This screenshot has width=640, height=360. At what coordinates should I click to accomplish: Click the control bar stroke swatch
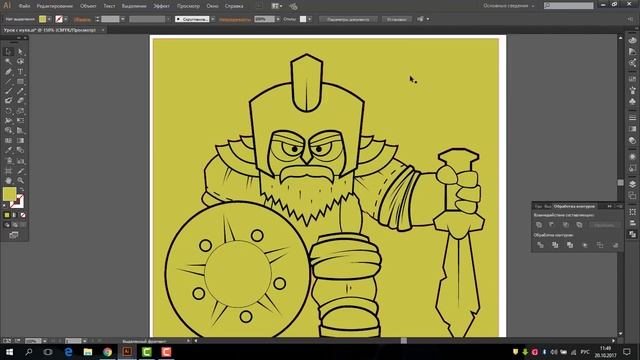click(x=59, y=19)
